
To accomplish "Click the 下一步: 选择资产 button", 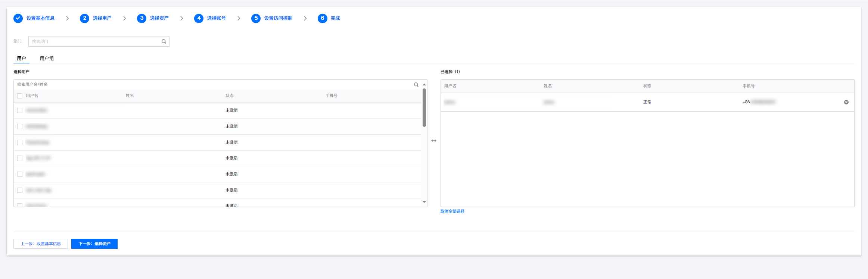I will pyautogui.click(x=94, y=244).
